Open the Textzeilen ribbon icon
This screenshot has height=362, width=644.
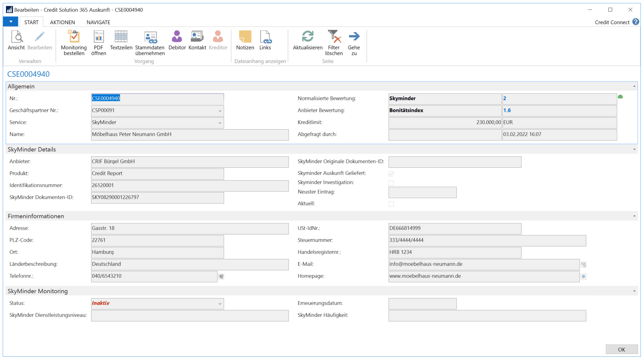pos(121,37)
